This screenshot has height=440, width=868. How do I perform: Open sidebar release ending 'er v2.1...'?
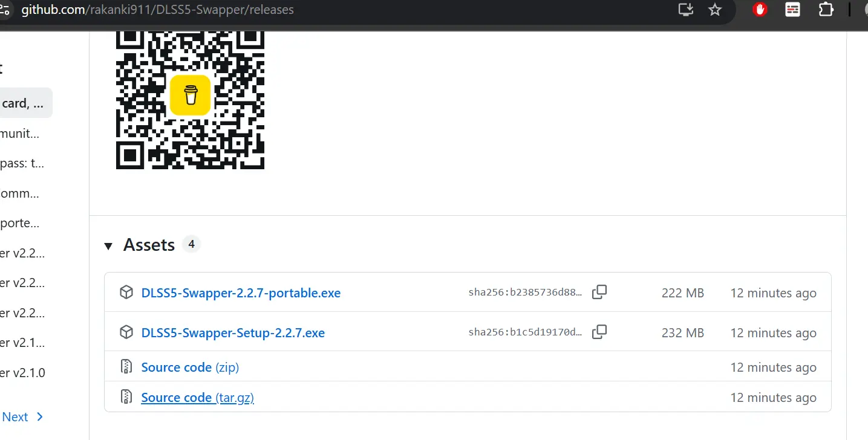[22, 343]
